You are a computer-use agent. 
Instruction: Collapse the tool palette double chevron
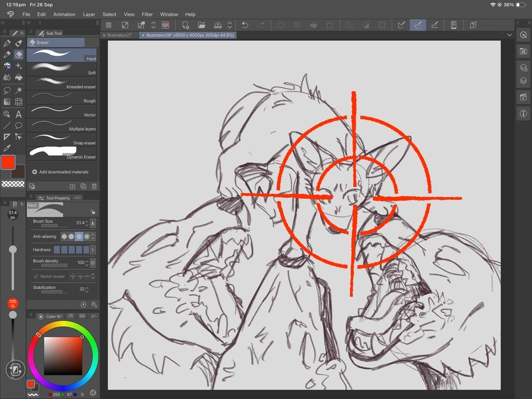[3, 23]
